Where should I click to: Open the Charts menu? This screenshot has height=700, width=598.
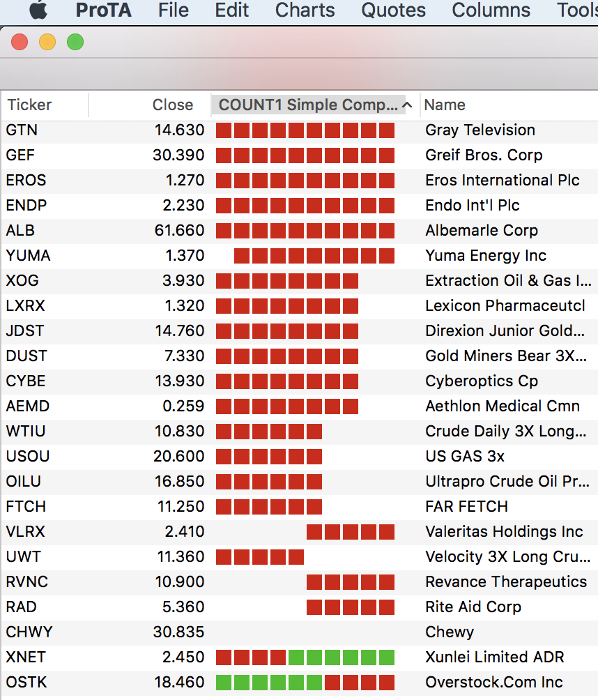[x=305, y=10]
